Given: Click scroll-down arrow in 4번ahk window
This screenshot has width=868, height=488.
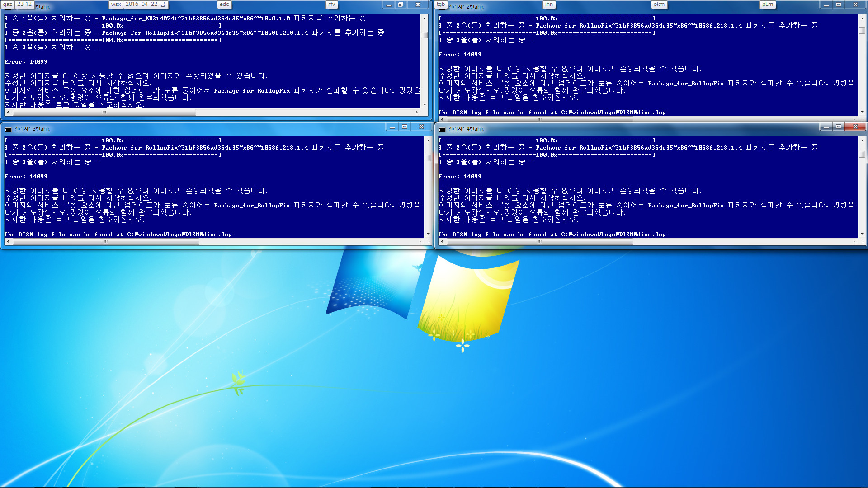Looking at the screenshot, I should tap(862, 234).
